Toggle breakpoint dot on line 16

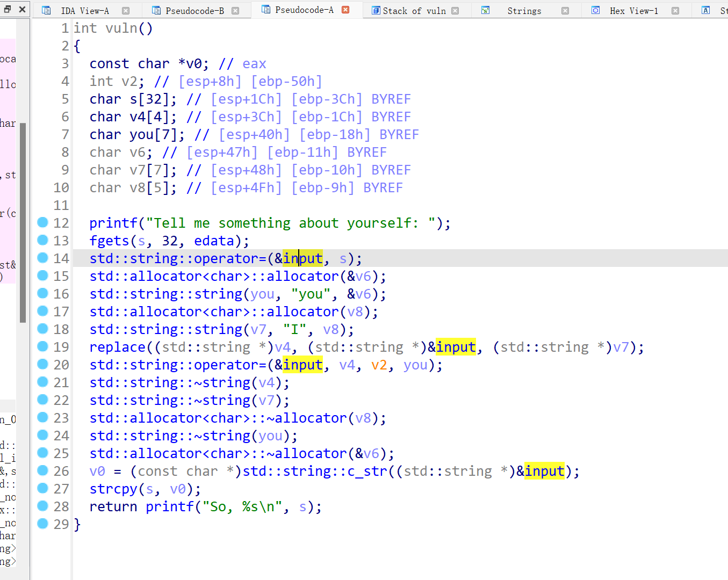(x=43, y=293)
